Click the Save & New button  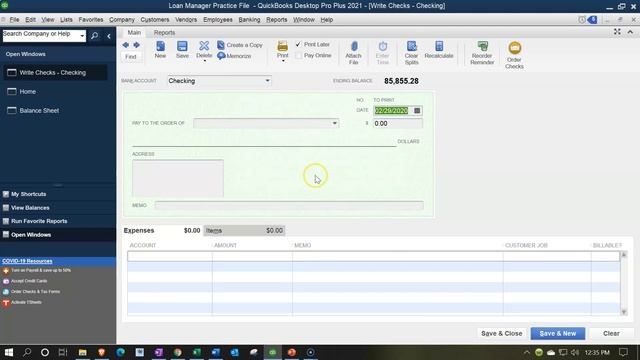558,333
